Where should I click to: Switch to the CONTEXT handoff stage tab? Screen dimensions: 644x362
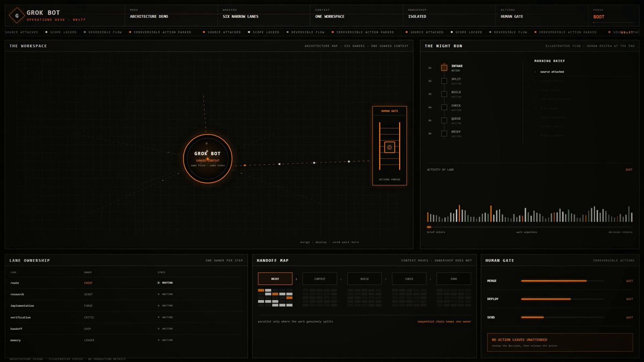click(x=320, y=279)
